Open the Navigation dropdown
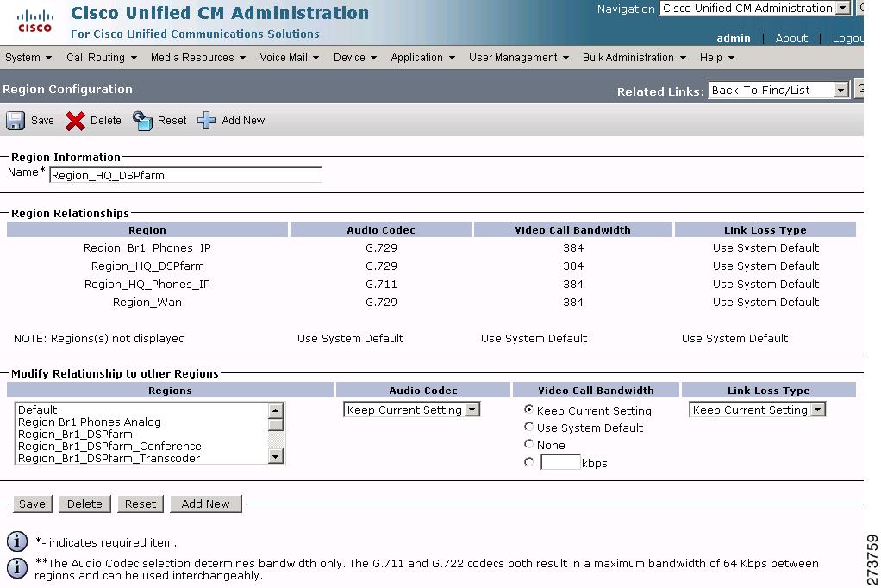The image size is (881, 588). pyautogui.click(x=754, y=8)
